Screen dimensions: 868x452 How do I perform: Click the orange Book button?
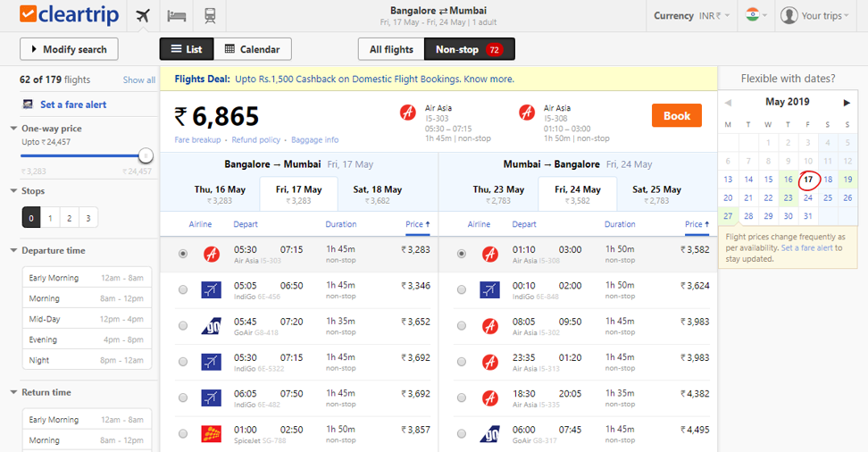point(676,116)
